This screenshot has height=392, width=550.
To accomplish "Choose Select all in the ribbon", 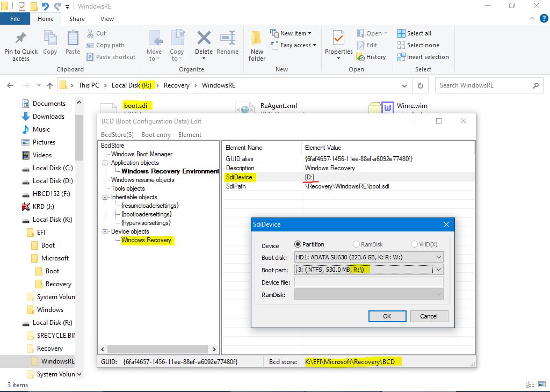I will pos(414,33).
